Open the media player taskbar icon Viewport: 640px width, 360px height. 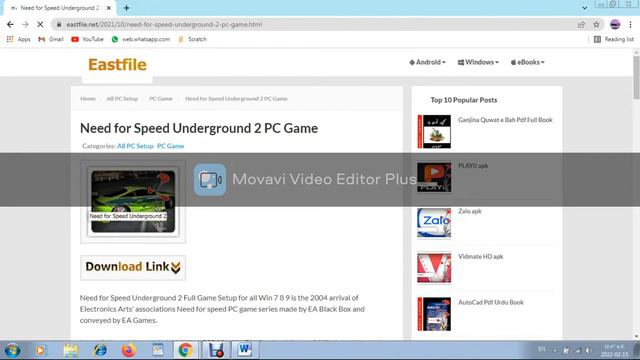pyautogui.click(x=40, y=350)
